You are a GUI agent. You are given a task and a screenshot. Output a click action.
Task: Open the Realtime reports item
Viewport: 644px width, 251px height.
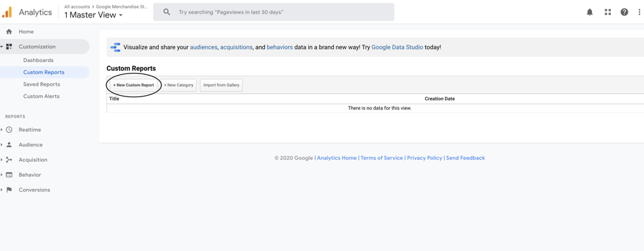(30, 130)
